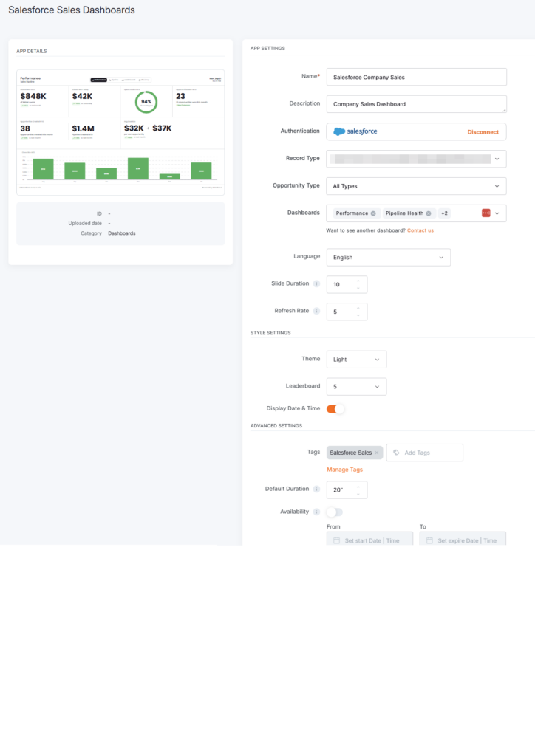Screen dimensions: 535x756
Task: Remove the Pipeline Health dashboard chip
Action: 429,213
